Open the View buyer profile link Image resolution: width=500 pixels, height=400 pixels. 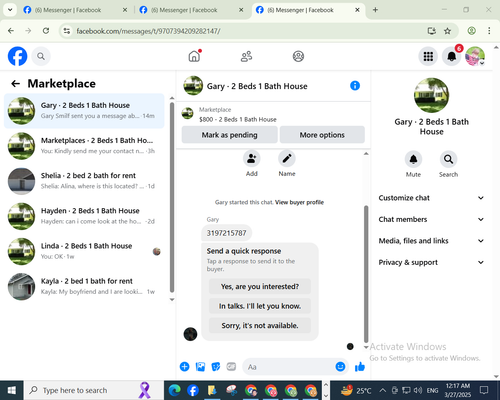coord(299,202)
